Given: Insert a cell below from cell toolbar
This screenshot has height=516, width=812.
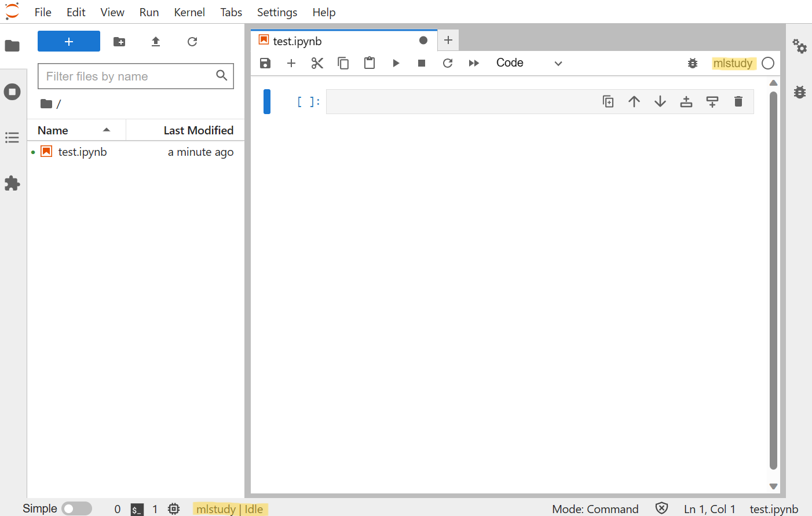Looking at the screenshot, I should (x=712, y=102).
